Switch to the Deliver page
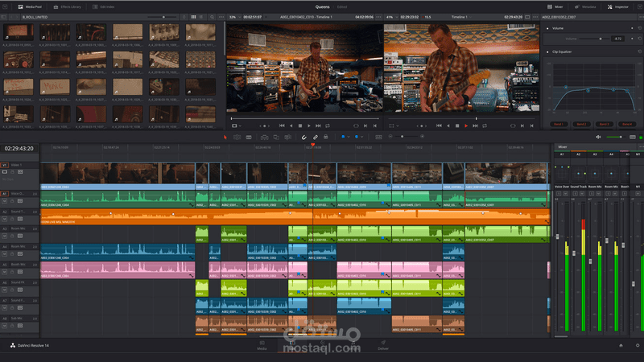The width and height of the screenshot is (644, 362). pyautogui.click(x=383, y=345)
